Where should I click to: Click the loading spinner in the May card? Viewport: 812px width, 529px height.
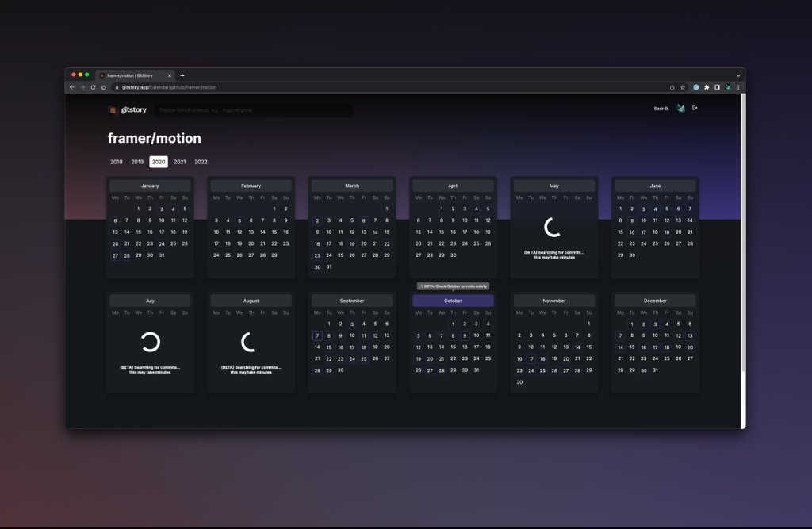click(x=553, y=227)
